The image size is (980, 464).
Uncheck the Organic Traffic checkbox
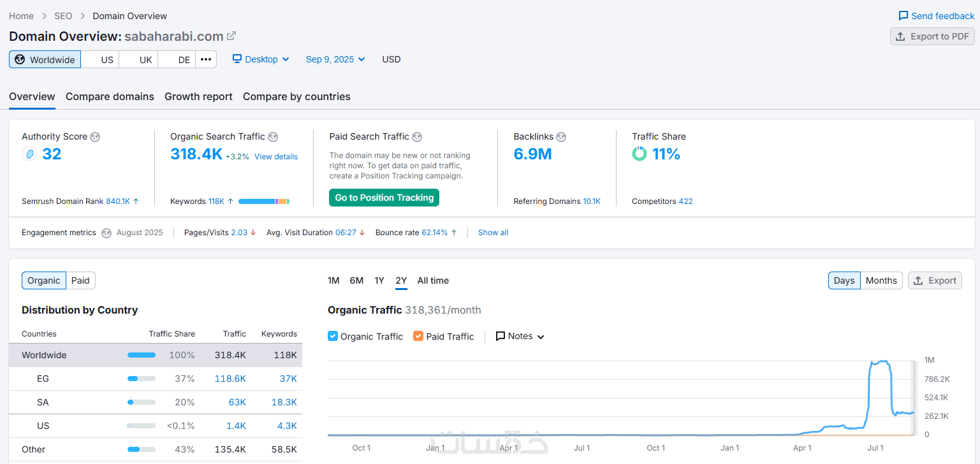(333, 336)
